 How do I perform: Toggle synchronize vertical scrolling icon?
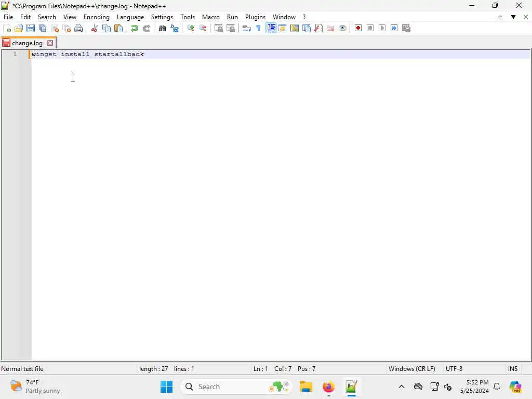(x=219, y=28)
